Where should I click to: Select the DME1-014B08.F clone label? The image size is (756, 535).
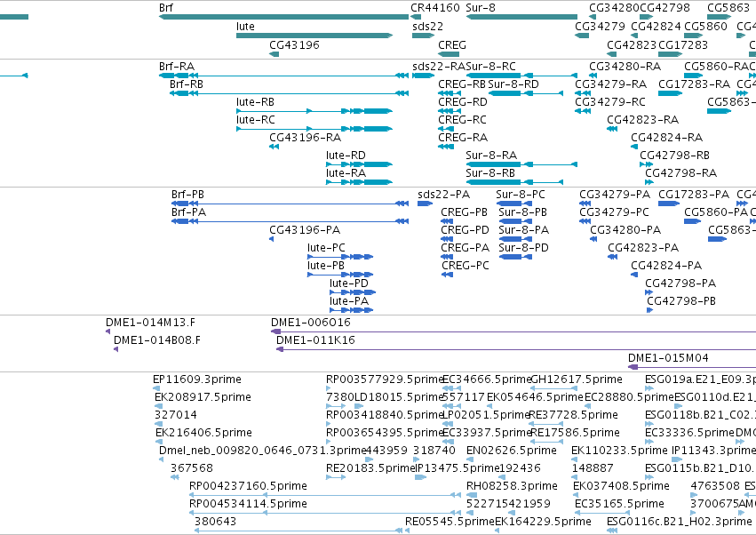click(x=157, y=340)
